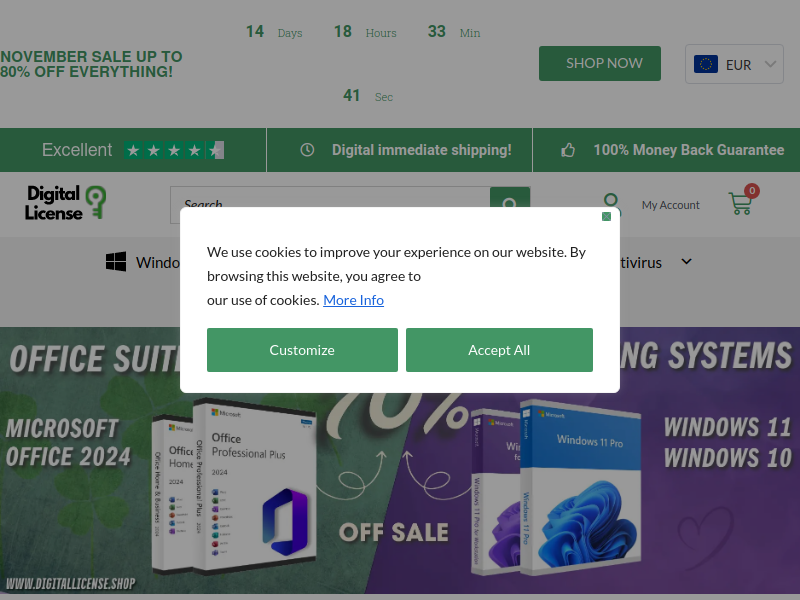Open the Digital License logo homepage

(66, 203)
